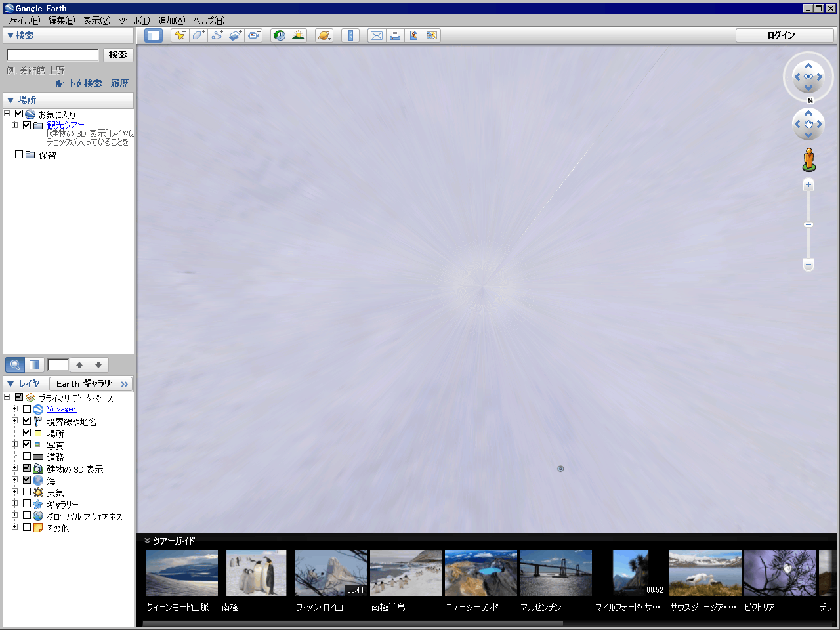Open the 南極 penguin tour thumbnail
The height and width of the screenshot is (630, 840).
coord(257,573)
